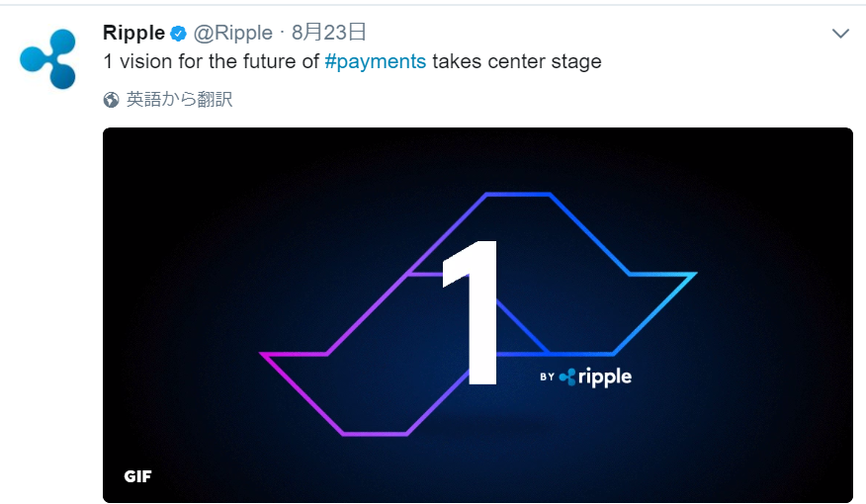The image size is (866, 504).
Task: Open the #payments hashtag
Action: point(375,61)
